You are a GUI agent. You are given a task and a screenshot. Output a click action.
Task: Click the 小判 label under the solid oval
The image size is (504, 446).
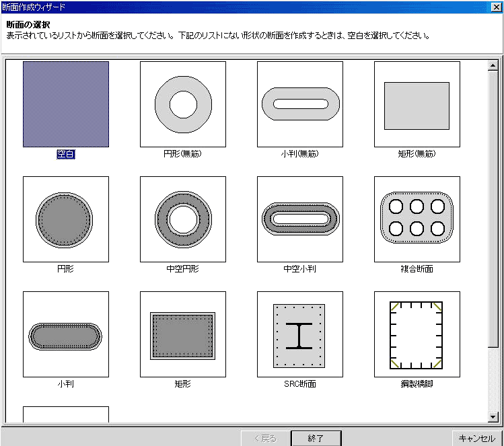65,383
